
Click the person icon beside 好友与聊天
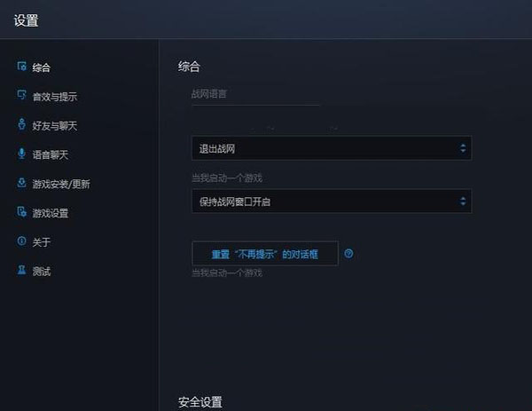[x=21, y=124]
